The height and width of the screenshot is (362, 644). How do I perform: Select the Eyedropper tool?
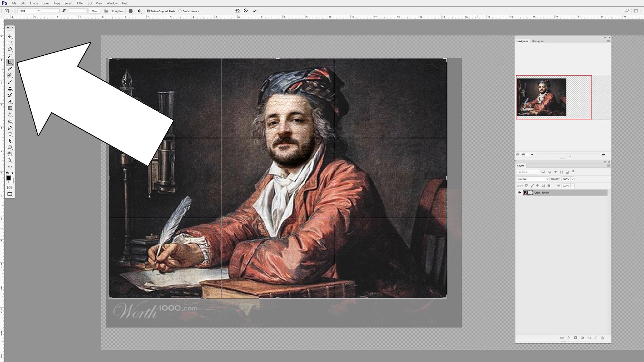click(x=10, y=69)
